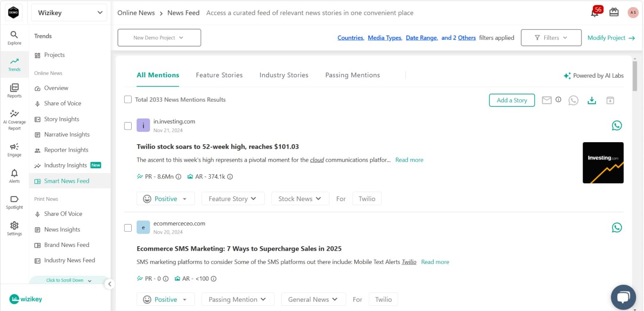The height and width of the screenshot is (311, 644).
Task: Tick the in.investing.com story checkbox
Action: click(x=128, y=126)
